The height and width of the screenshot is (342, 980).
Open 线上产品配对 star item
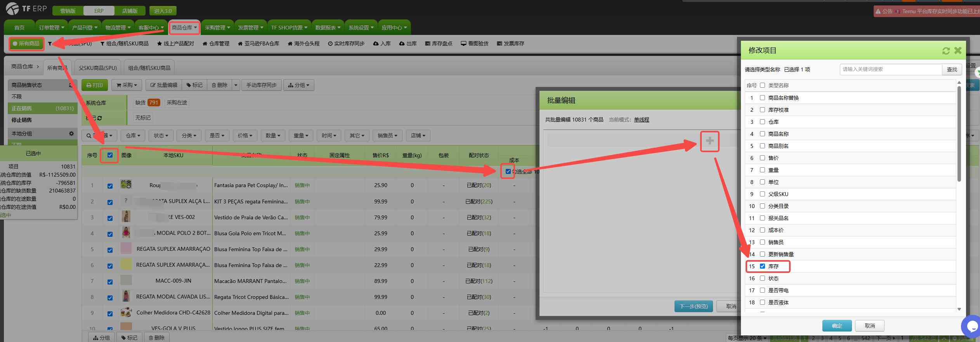point(175,43)
